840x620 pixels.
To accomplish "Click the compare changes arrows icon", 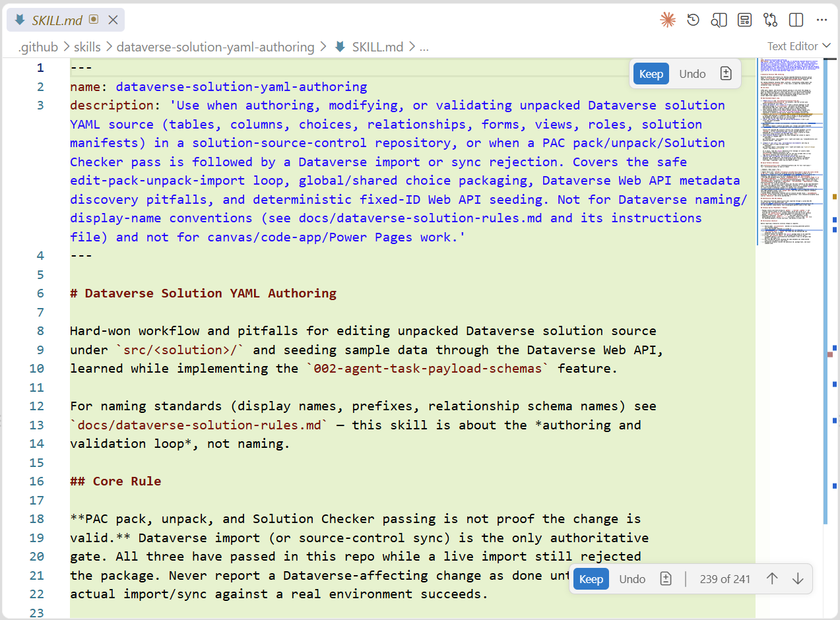I will (771, 20).
